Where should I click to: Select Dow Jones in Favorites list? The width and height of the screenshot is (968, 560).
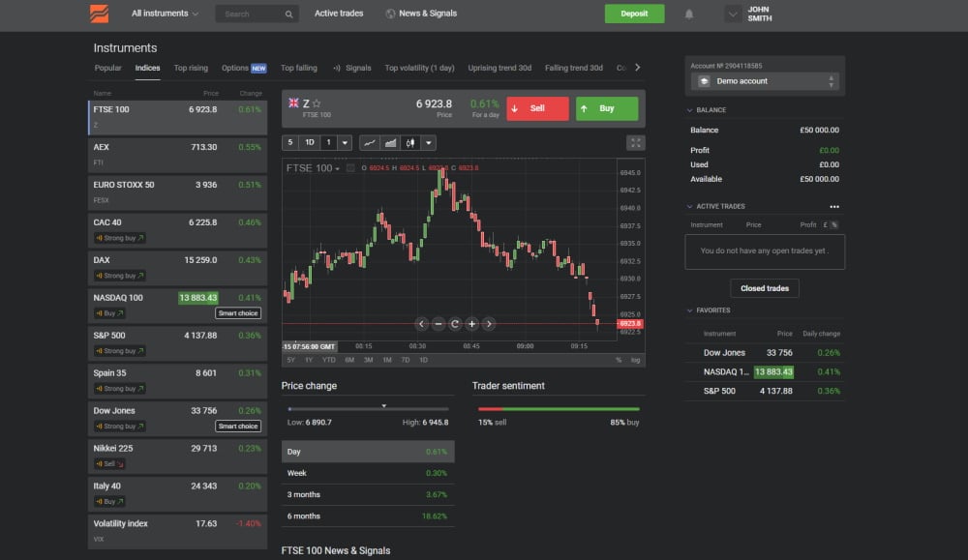coord(765,353)
